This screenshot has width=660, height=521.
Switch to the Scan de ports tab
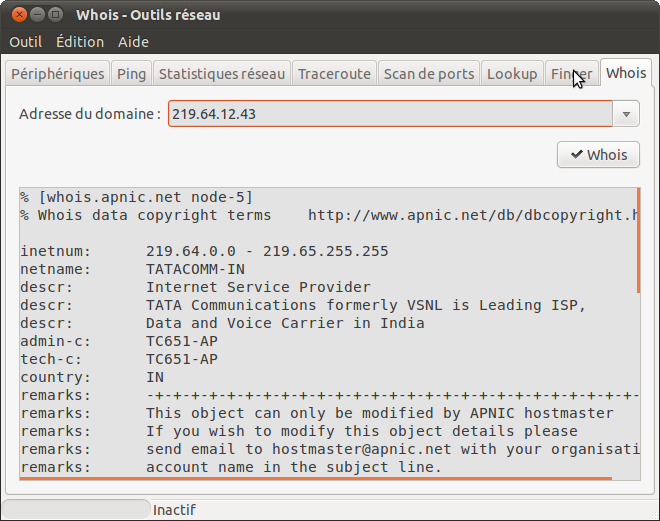pyautogui.click(x=429, y=74)
